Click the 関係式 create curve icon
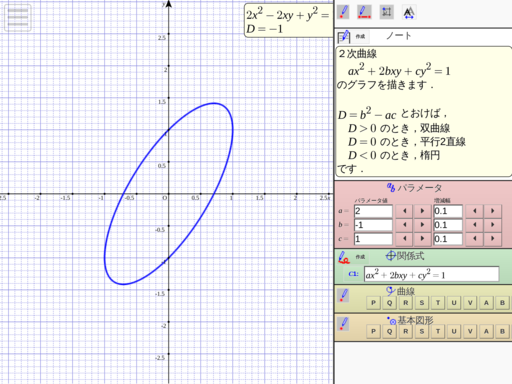Viewport: 512px width, 384px height. click(344, 257)
